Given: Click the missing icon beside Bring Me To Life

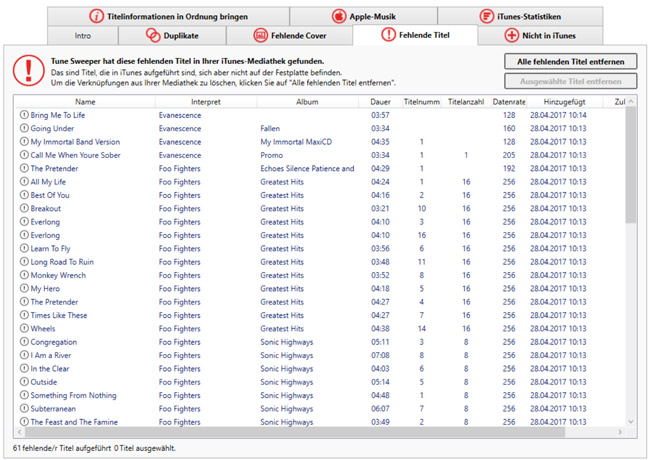Looking at the screenshot, I should point(24,115).
